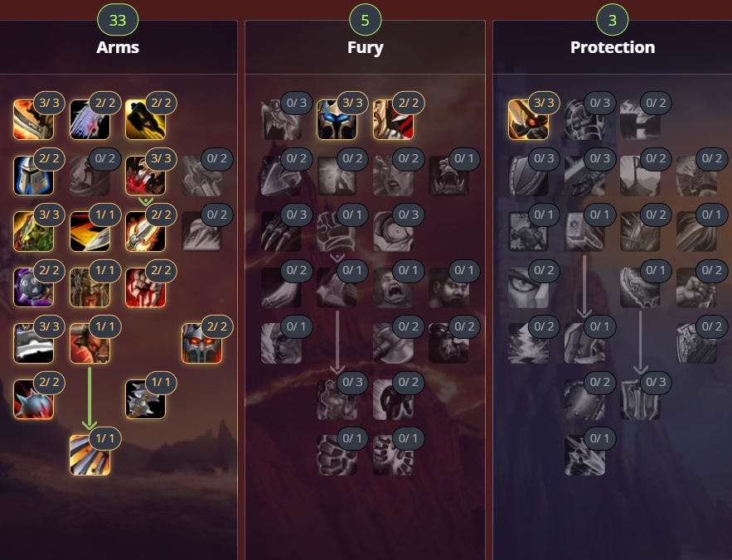This screenshot has width=732, height=560.
Task: Open the Arms talent tree header
Action: click(118, 47)
